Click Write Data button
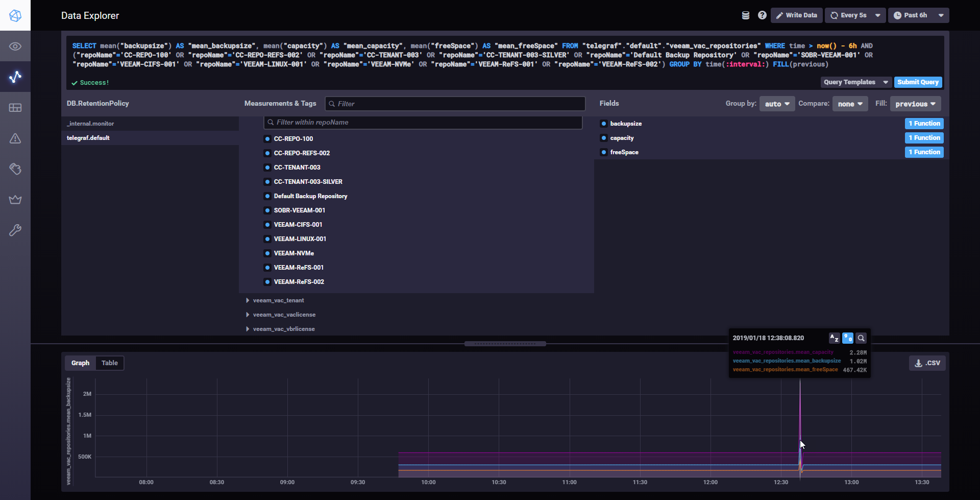The image size is (980, 500). pos(796,15)
